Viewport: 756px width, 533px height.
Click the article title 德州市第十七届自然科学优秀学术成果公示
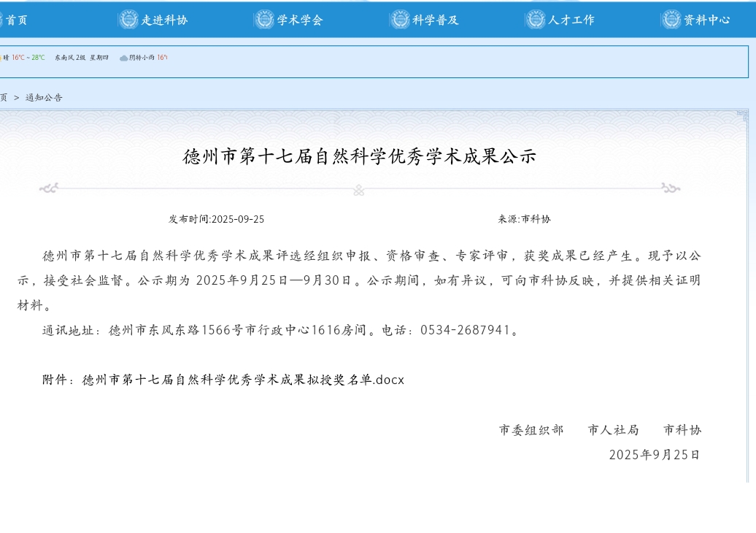(x=359, y=156)
